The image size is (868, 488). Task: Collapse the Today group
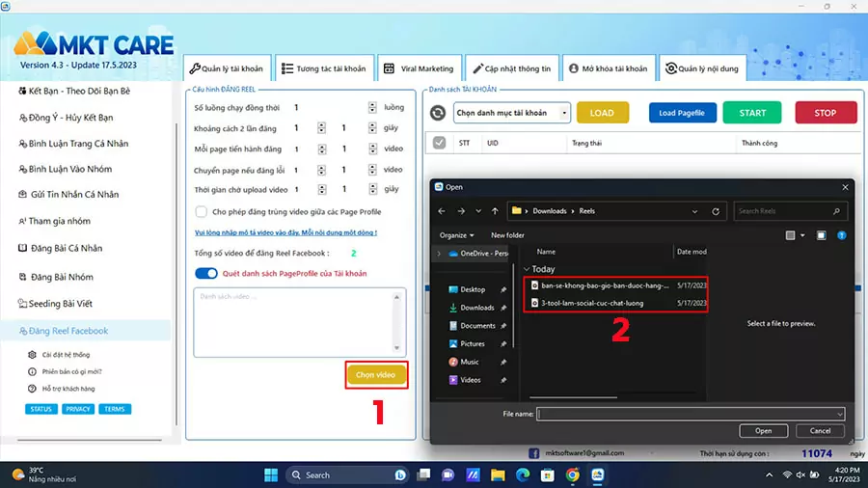(x=527, y=269)
